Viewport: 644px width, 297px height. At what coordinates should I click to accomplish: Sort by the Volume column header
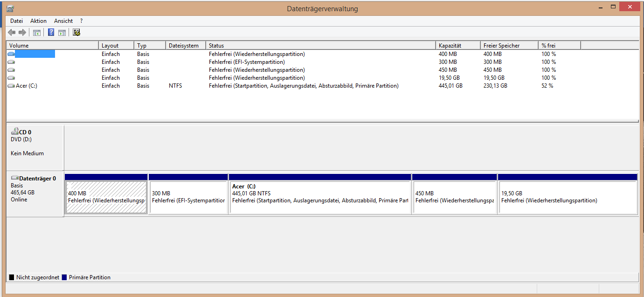click(53, 45)
